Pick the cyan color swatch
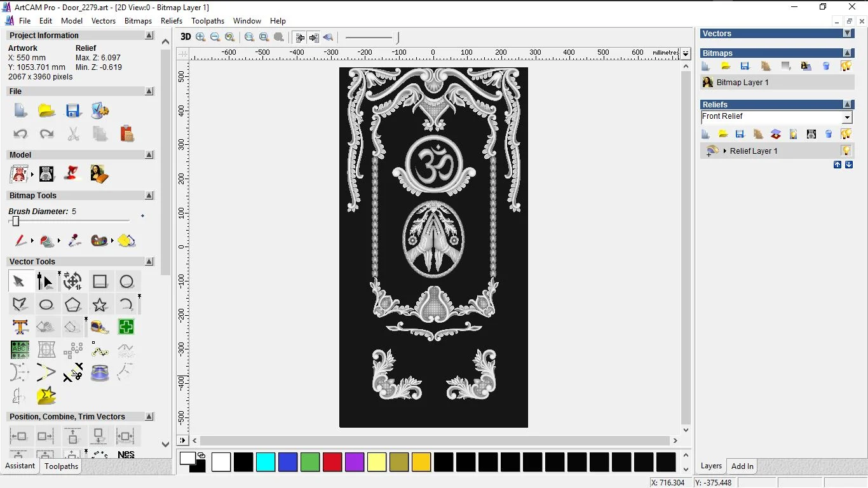The width and height of the screenshot is (868, 488). coord(266,462)
